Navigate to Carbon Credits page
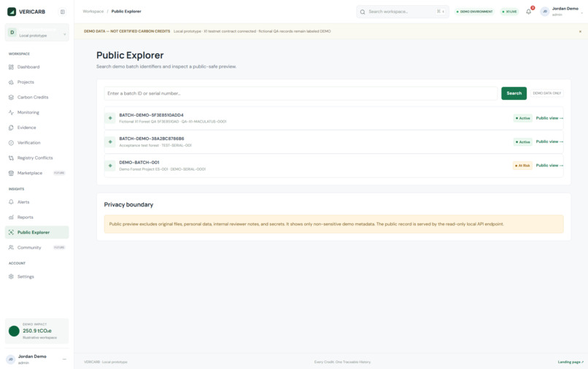This screenshot has height=369, width=588. click(36, 97)
